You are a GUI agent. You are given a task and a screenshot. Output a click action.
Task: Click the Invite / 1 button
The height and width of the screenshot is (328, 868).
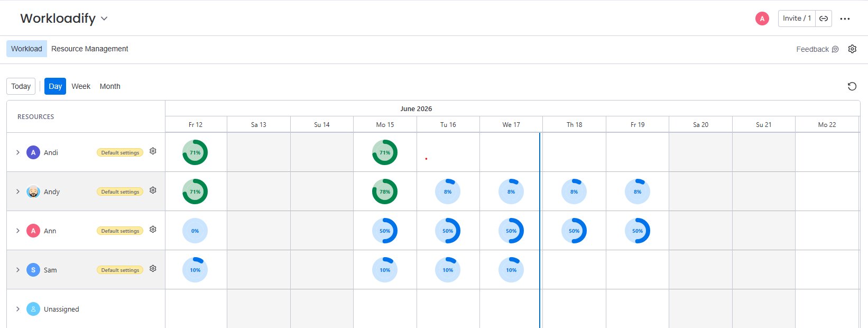[x=797, y=19]
